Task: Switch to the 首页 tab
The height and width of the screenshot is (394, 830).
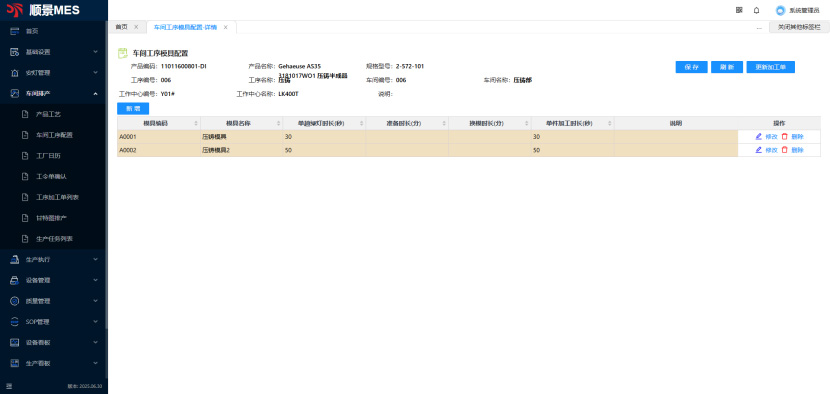Action: [x=121, y=27]
